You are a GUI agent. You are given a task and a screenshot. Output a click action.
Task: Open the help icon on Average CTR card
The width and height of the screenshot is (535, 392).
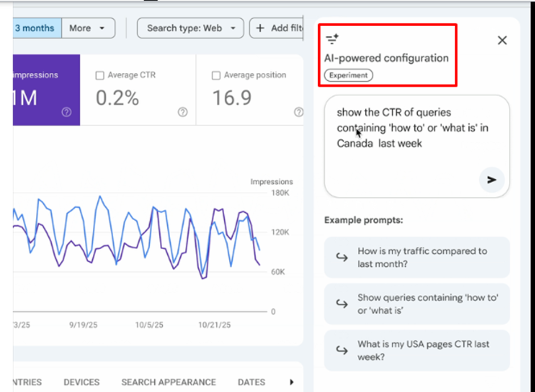(182, 113)
